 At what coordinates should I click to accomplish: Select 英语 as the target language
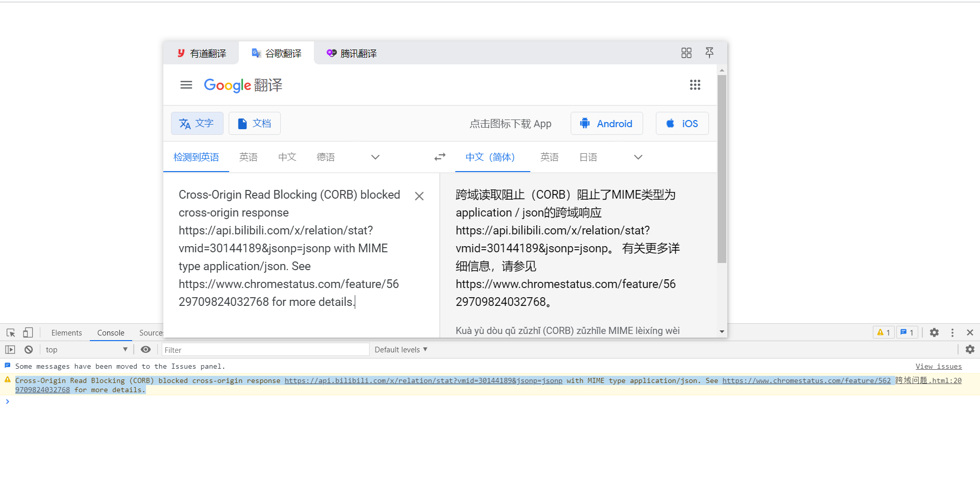pos(550,157)
